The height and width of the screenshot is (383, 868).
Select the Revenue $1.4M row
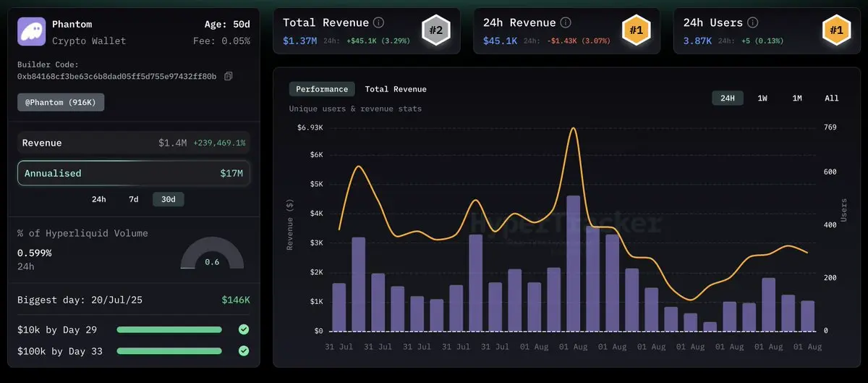[134, 143]
